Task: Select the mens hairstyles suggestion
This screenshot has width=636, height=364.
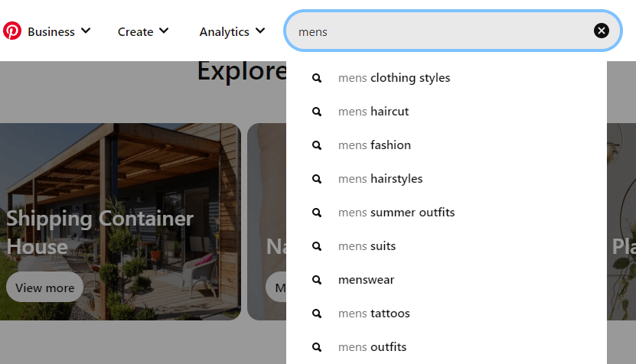Action: tap(380, 179)
